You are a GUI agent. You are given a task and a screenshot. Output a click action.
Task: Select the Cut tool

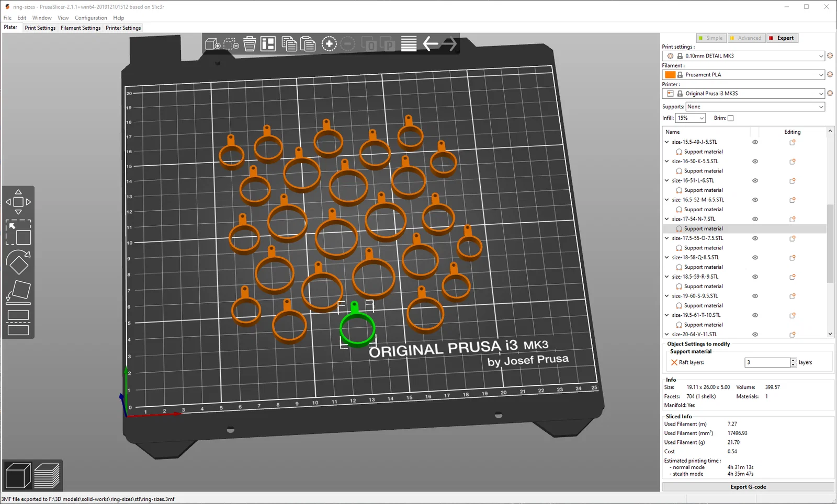[x=18, y=322]
